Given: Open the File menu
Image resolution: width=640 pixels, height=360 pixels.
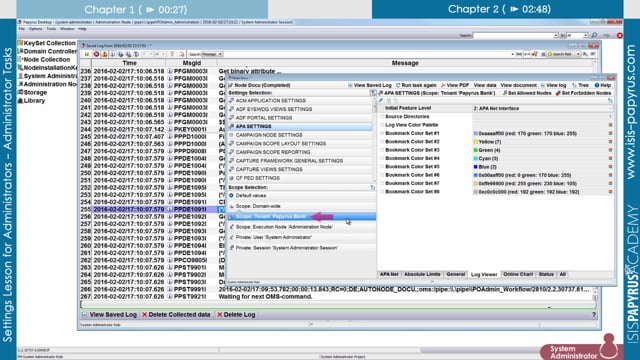Looking at the screenshot, I should pos(22,29).
